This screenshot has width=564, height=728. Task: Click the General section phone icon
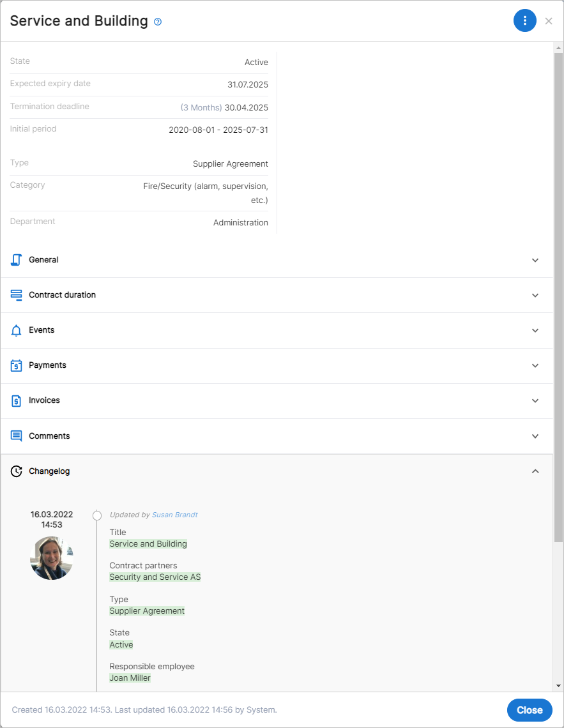[16, 260]
